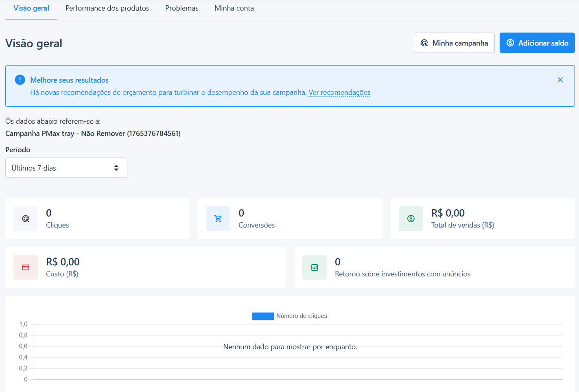579x392 pixels.
Task: Click the empty clicks chart area
Action: [298, 352]
